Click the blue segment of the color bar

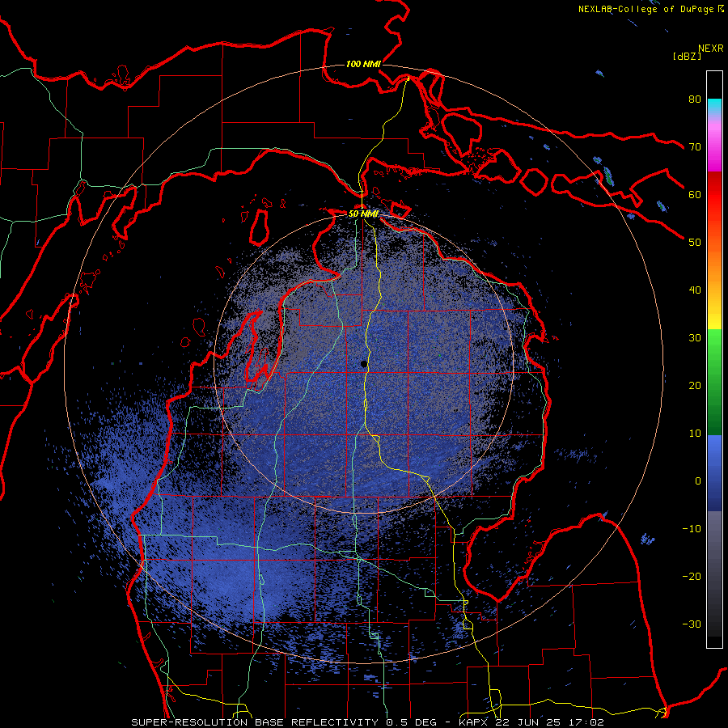click(x=714, y=473)
